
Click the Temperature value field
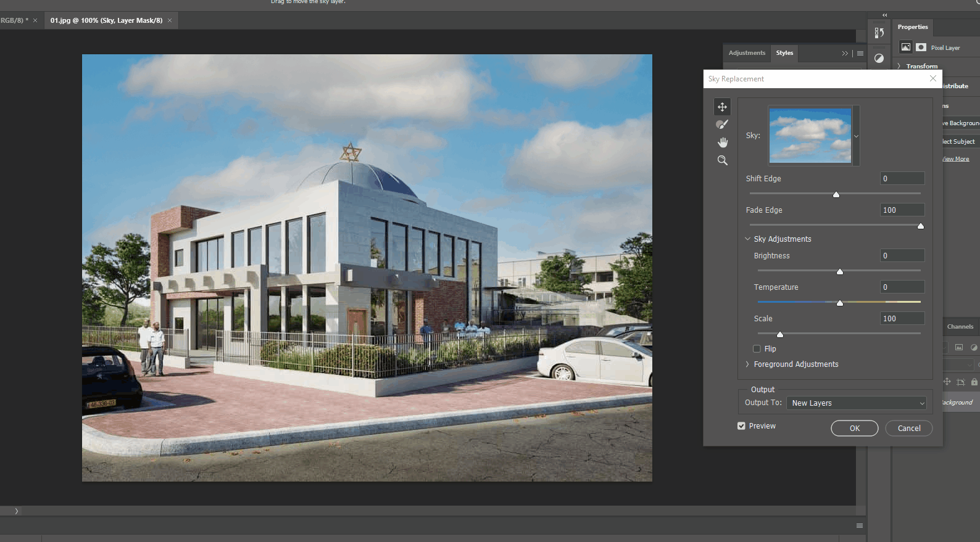pos(902,287)
